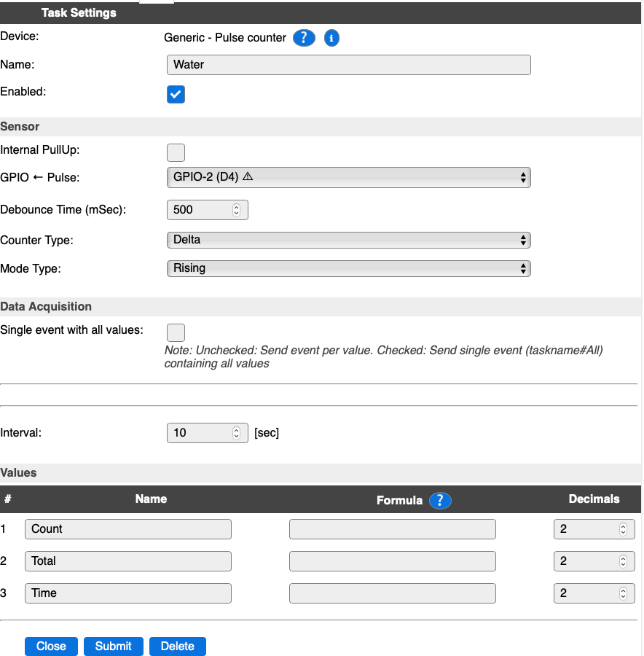The image size is (644, 656).
Task: Uncheck the Enabled checkbox
Action: (x=176, y=94)
